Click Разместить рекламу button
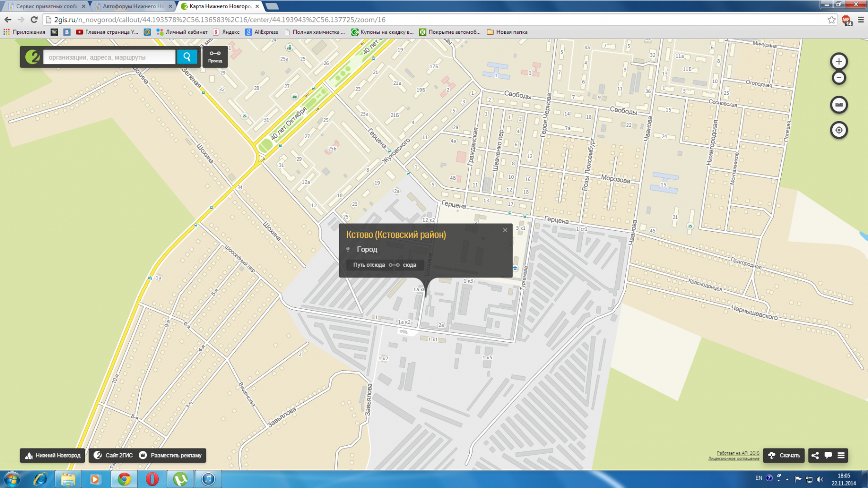This screenshot has height=488, width=868. [171, 456]
